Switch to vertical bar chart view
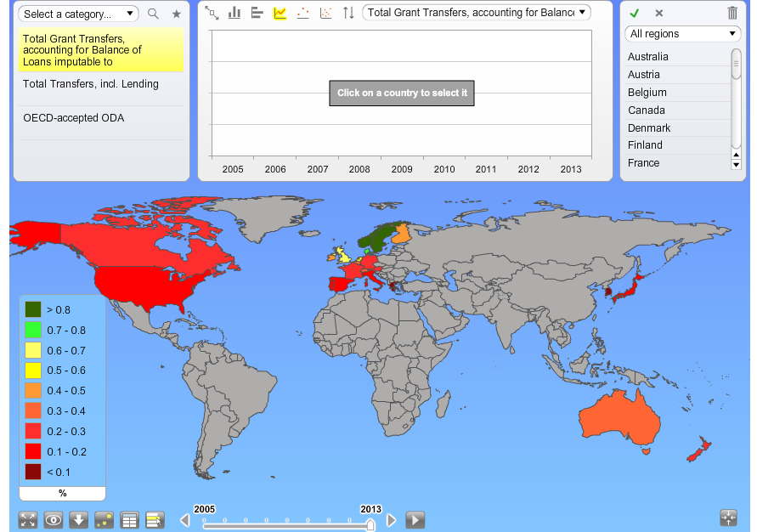This screenshot has width=757, height=532. 234,13
